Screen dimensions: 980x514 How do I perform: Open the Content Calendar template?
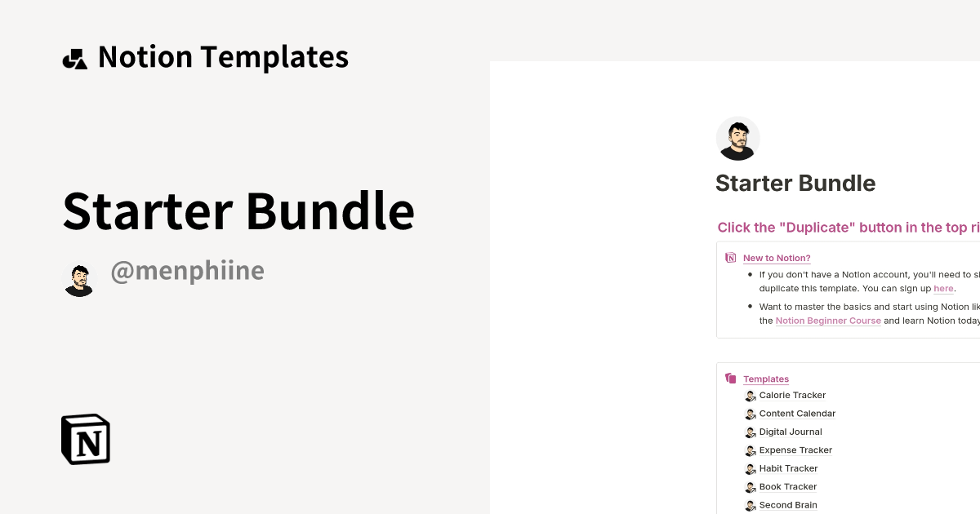click(x=797, y=414)
